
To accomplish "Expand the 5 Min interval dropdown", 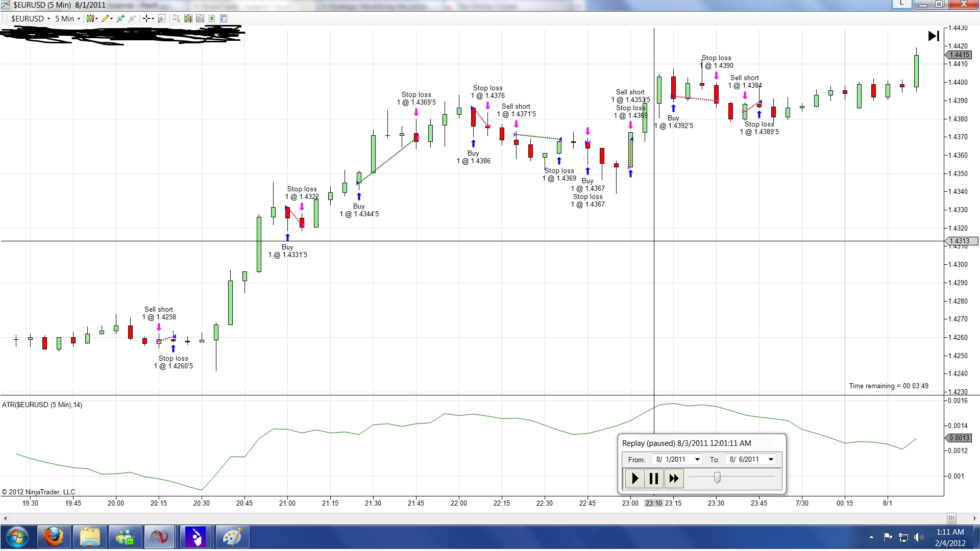I will [x=79, y=19].
